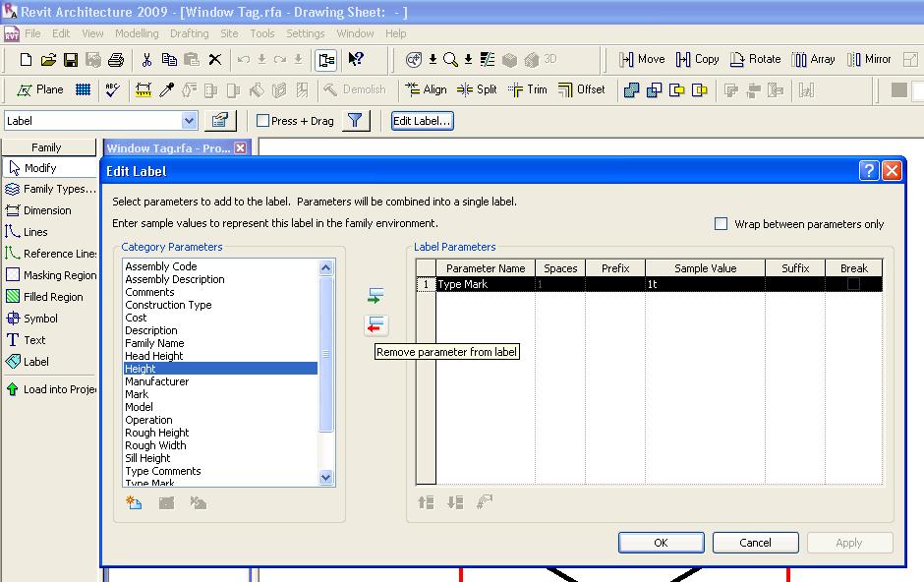Click the dialog Help question mark button
924x582 pixels.
(x=868, y=171)
